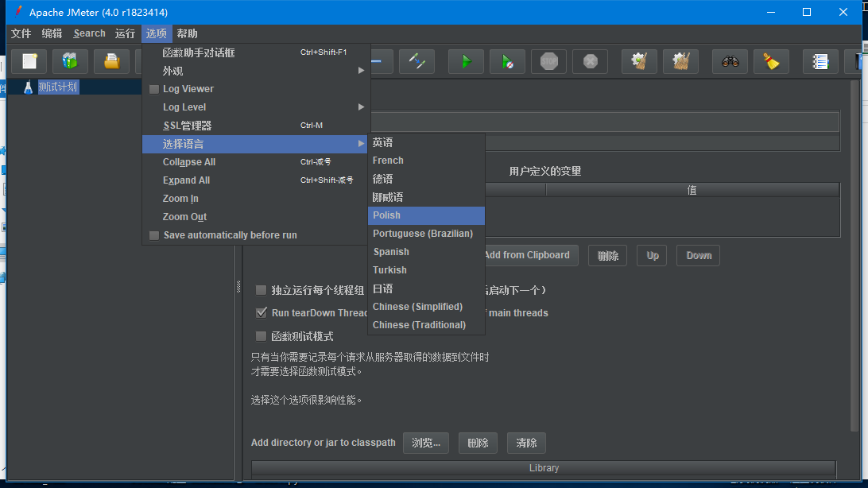
Task: Select 挪威语 language
Action: [x=426, y=197]
